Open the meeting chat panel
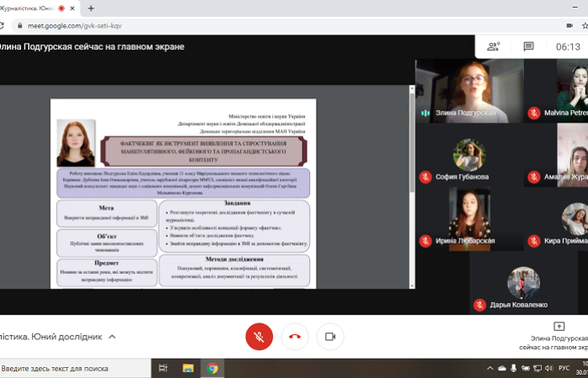Image resolution: width=588 pixels, height=378 pixels. coord(528,47)
